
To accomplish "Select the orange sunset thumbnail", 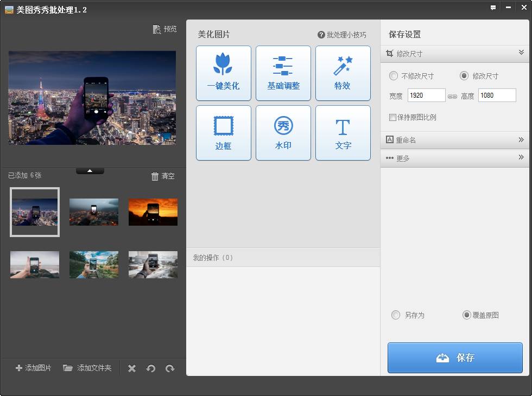I will 153,212.
